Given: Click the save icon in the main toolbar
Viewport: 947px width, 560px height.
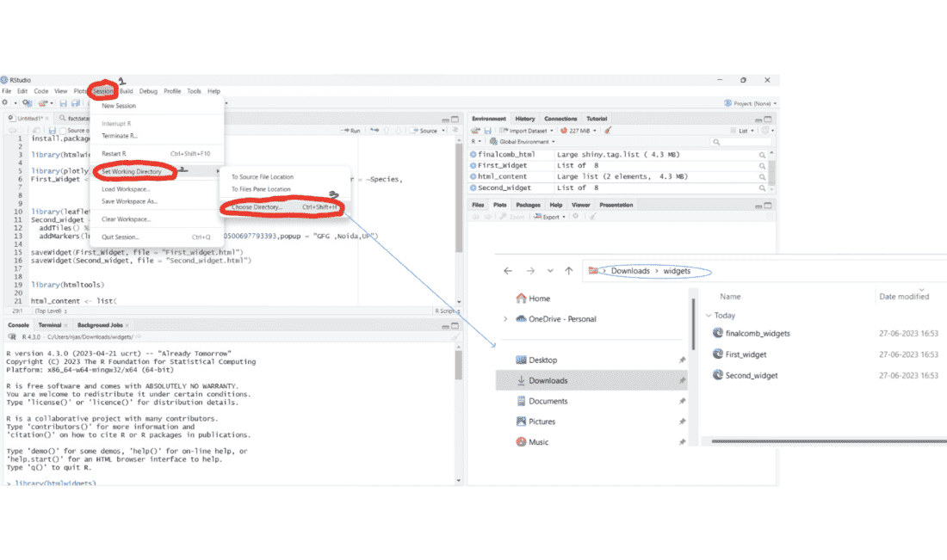Looking at the screenshot, I should [63, 103].
